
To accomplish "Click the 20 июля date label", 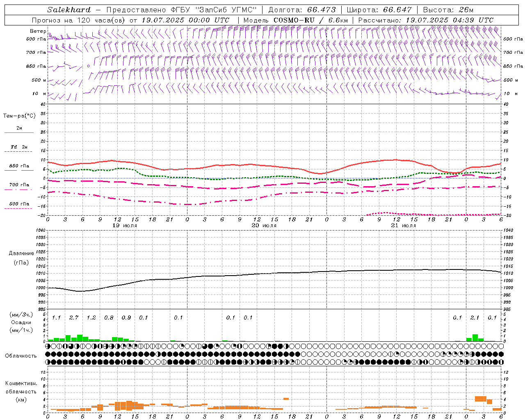I will tap(264, 226).
